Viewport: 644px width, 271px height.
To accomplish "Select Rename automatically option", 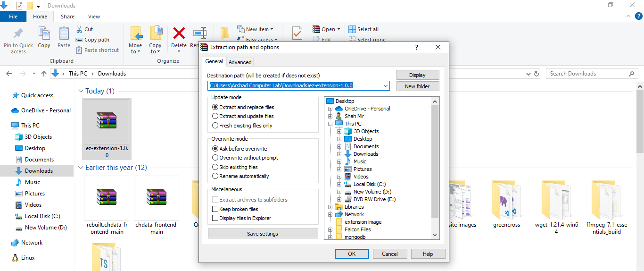I will tap(240, 176).
